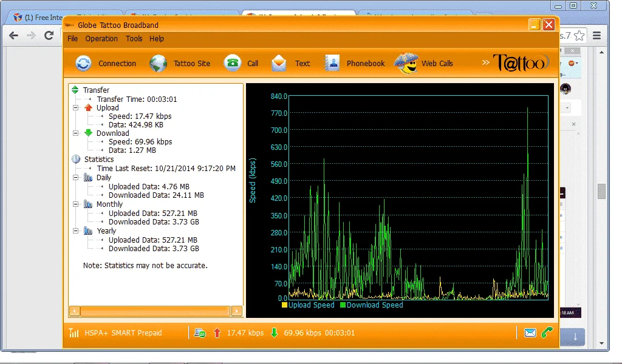The height and width of the screenshot is (364, 622).
Task: Click the red Upload arrow icon
Action: pyautogui.click(x=89, y=107)
